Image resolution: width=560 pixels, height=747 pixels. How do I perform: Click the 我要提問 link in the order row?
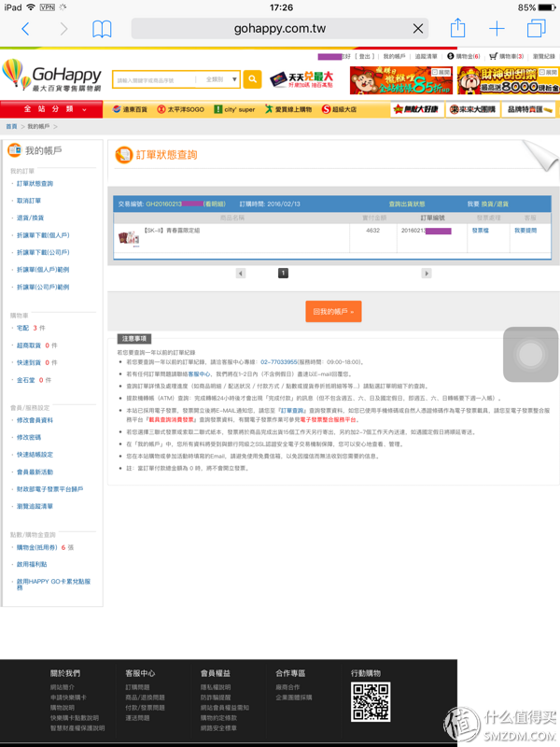coord(525,230)
